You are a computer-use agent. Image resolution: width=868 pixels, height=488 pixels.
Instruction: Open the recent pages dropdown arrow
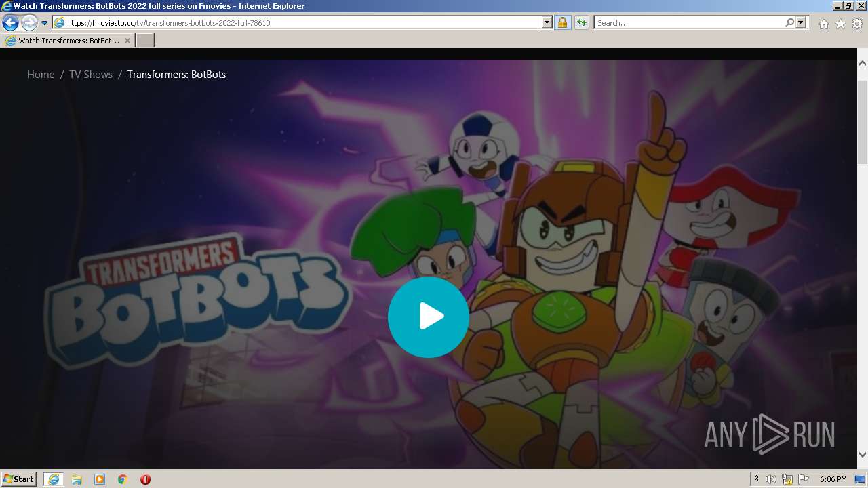pos(44,23)
